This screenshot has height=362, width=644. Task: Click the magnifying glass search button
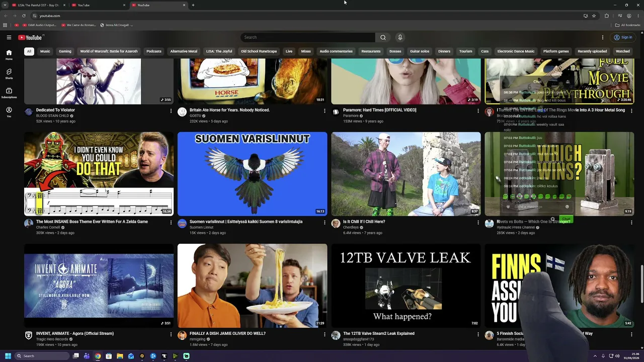(x=383, y=37)
